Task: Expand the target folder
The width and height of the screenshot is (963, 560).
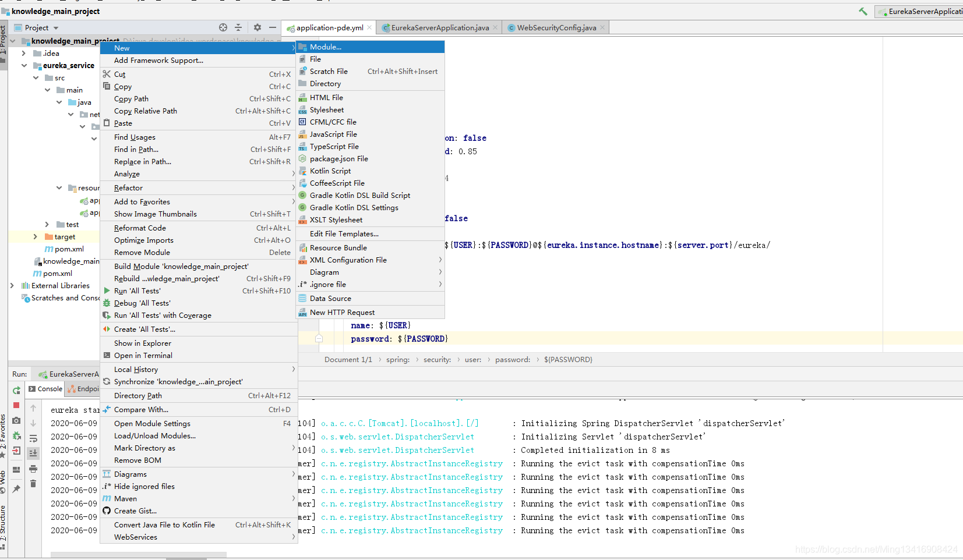Action: (36, 237)
